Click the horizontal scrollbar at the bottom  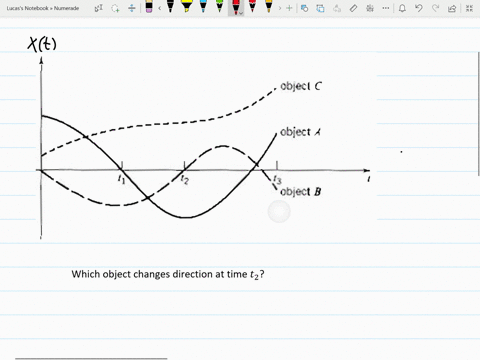pyautogui.click(x=91, y=359)
